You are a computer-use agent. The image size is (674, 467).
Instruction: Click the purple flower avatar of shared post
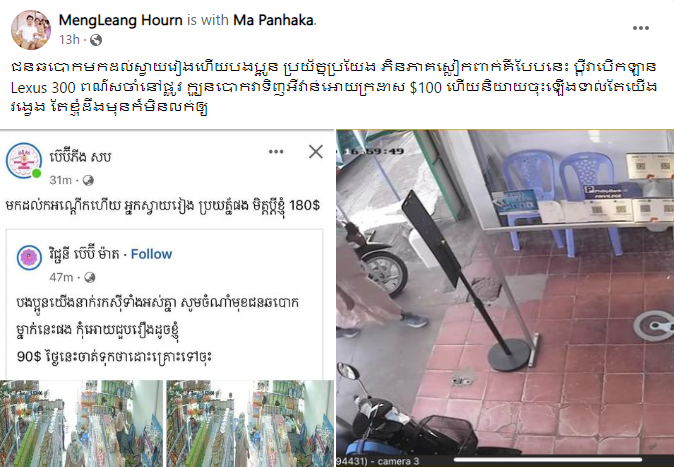[29, 258]
